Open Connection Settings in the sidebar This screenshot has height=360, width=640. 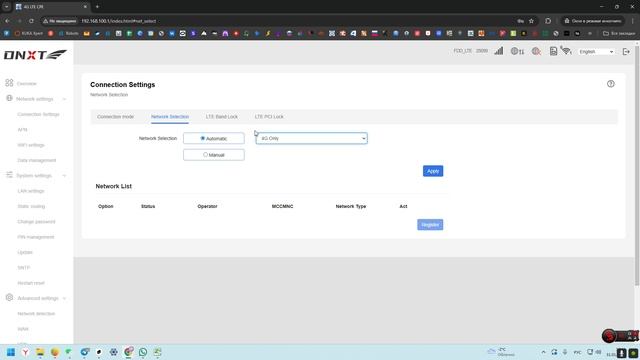[38, 114]
